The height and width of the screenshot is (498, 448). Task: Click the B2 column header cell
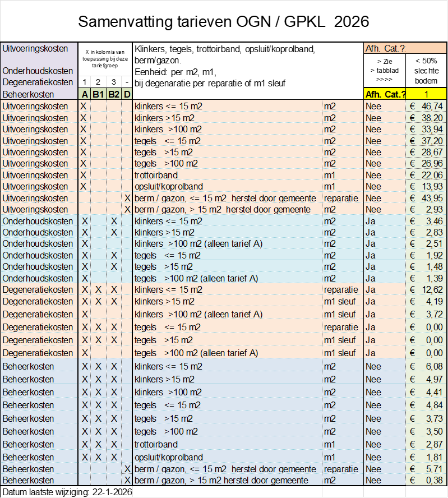113,94
